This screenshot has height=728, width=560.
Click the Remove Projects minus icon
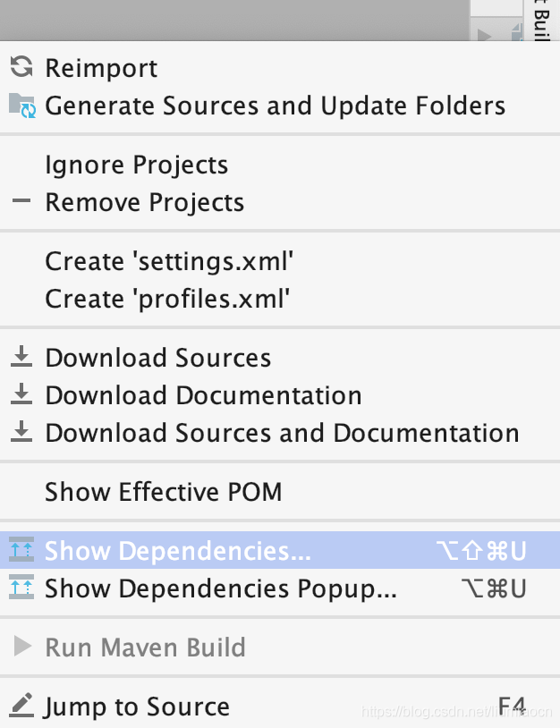point(21,201)
